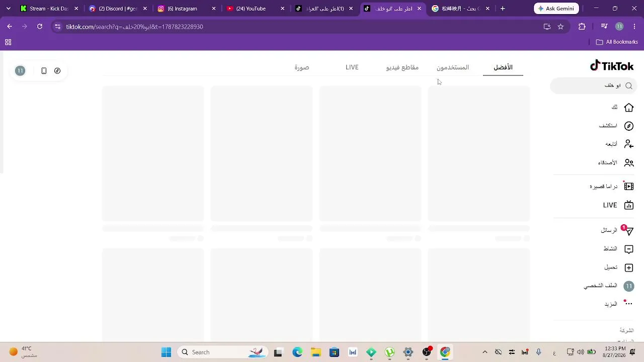
Task: Select the Top (الأفضل) results tab
Action: pyautogui.click(x=503, y=67)
